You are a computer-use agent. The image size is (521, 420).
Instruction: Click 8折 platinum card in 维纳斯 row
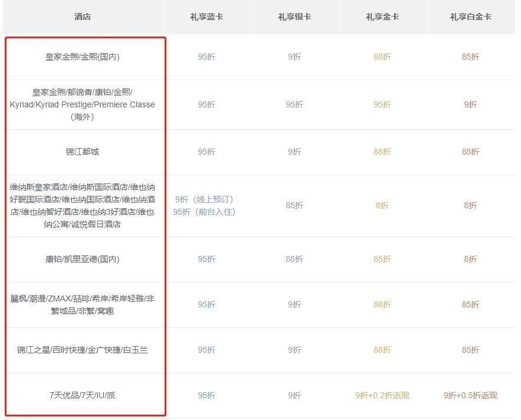coord(470,206)
